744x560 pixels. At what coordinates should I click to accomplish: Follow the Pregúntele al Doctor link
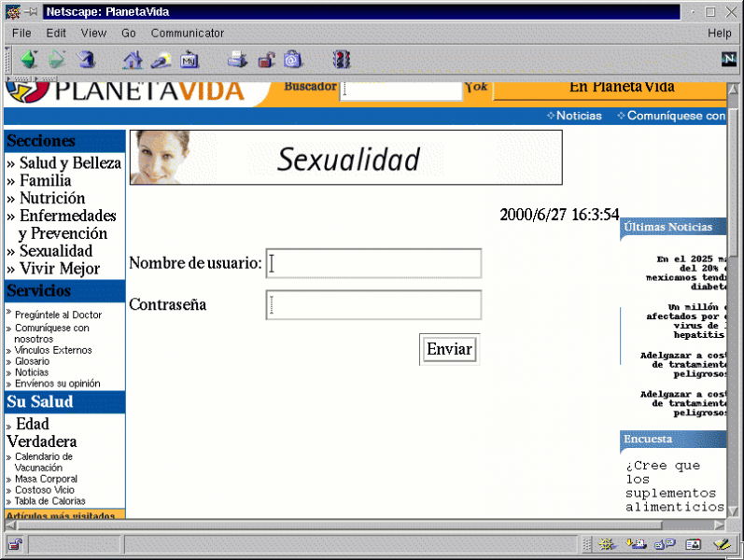coord(58,315)
